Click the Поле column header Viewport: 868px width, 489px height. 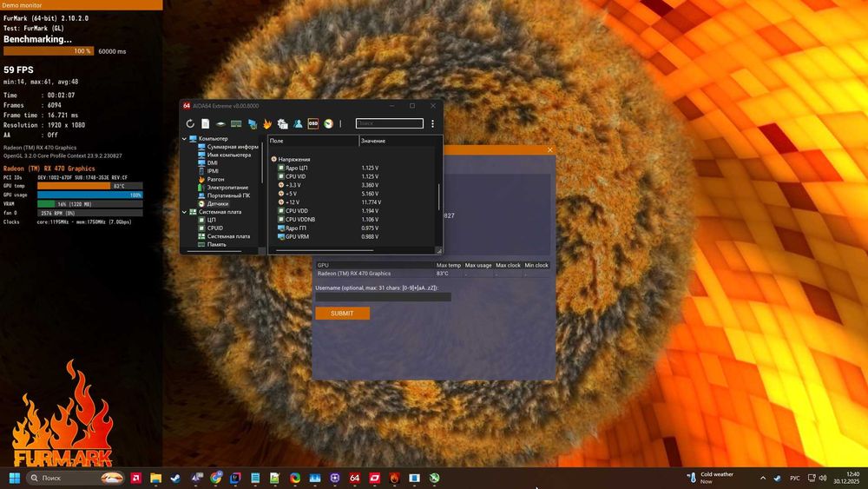tap(313, 141)
